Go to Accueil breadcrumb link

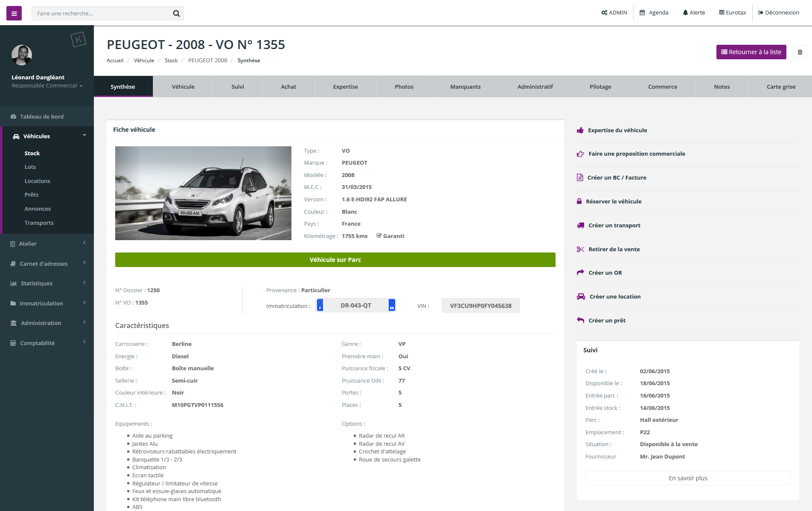coord(115,61)
